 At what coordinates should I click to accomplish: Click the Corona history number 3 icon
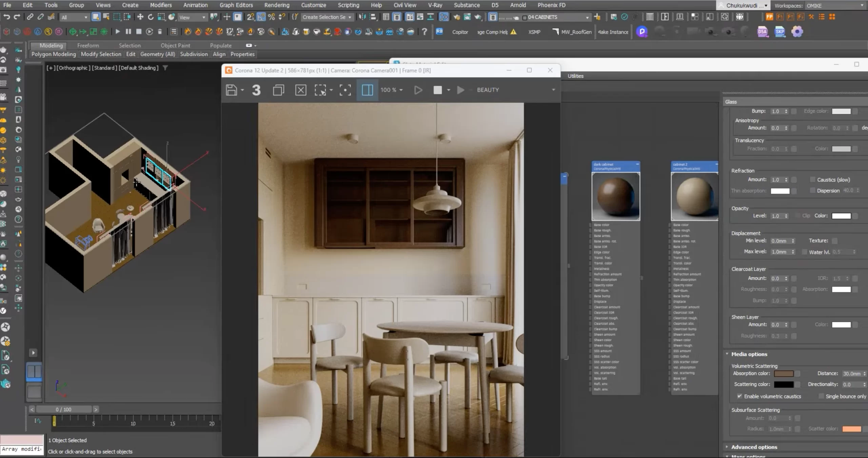click(x=256, y=90)
